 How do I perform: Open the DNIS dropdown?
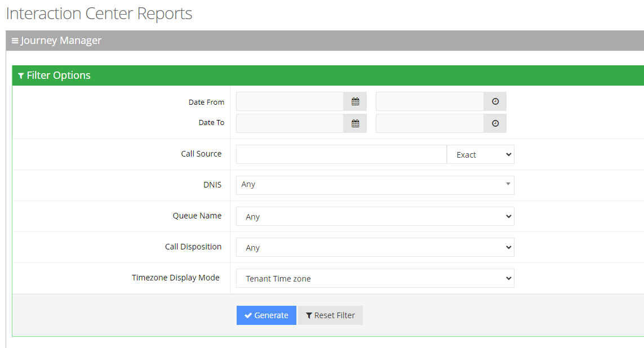tap(375, 185)
